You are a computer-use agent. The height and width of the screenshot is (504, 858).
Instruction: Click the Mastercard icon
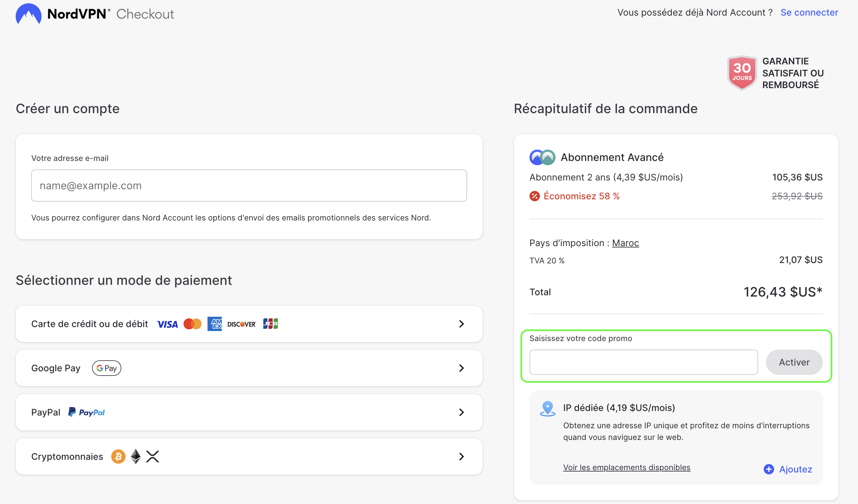(193, 324)
